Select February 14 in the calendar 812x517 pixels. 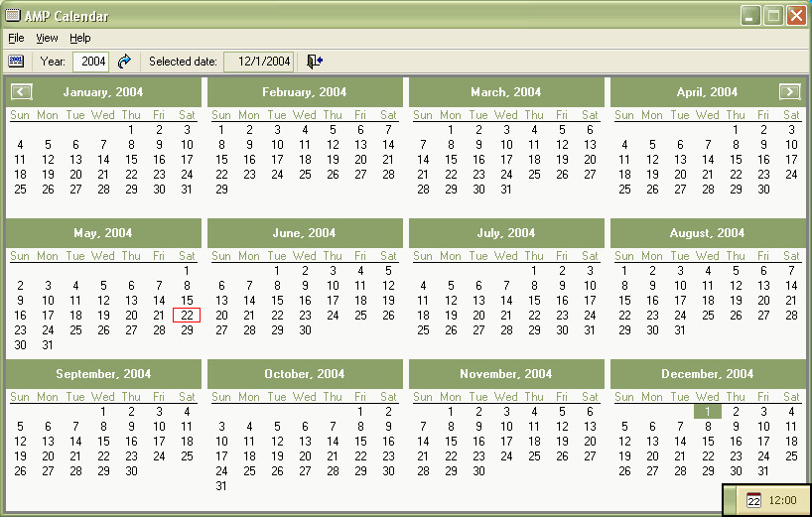[388, 145]
